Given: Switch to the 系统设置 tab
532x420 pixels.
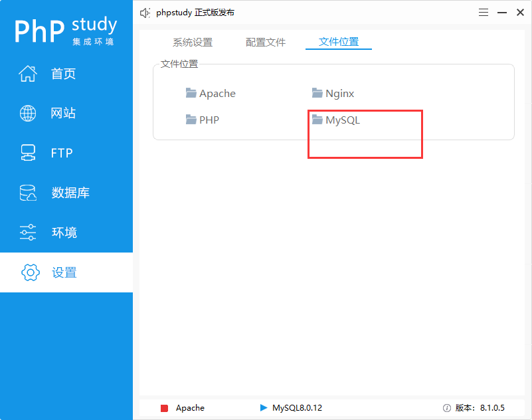Looking at the screenshot, I should 192,41.
